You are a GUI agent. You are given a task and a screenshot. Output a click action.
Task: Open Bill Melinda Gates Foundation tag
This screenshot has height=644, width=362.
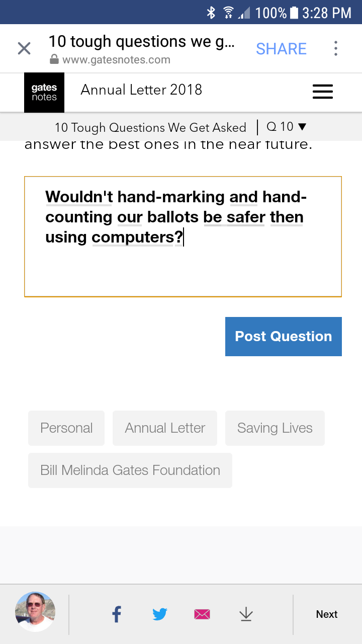click(130, 470)
